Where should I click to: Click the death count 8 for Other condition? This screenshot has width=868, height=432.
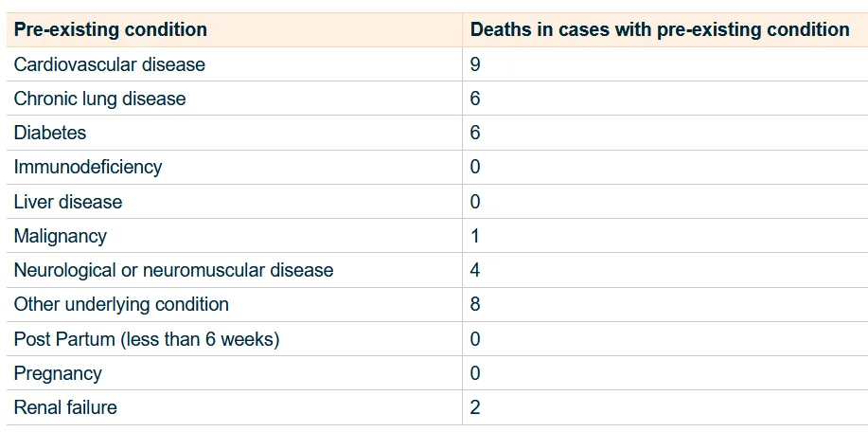475,305
